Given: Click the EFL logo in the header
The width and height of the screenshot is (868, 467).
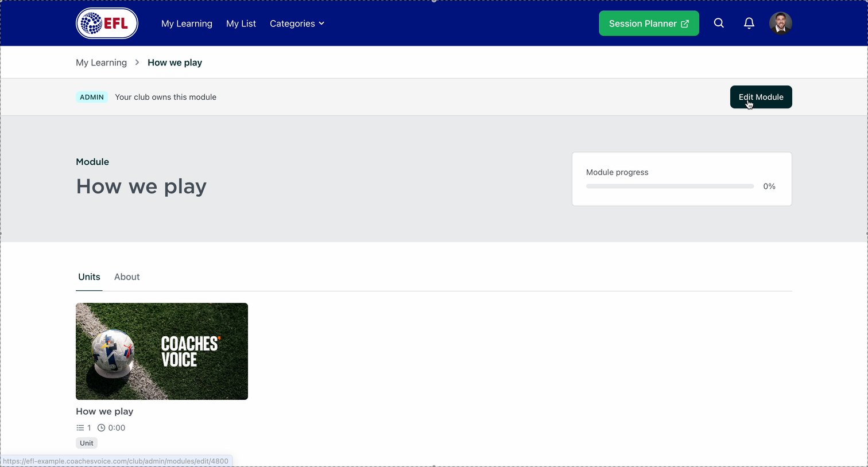Looking at the screenshot, I should [x=107, y=24].
